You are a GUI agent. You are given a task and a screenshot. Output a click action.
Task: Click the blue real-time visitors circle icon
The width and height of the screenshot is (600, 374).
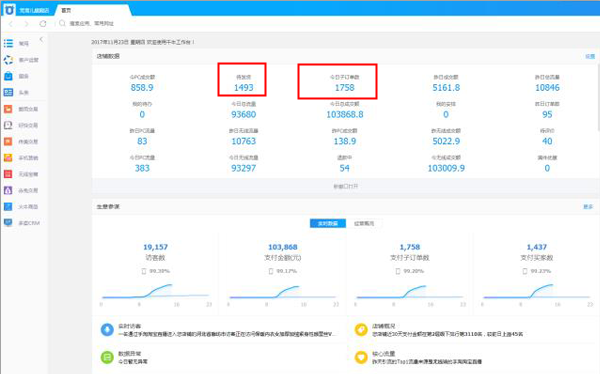[107, 330]
